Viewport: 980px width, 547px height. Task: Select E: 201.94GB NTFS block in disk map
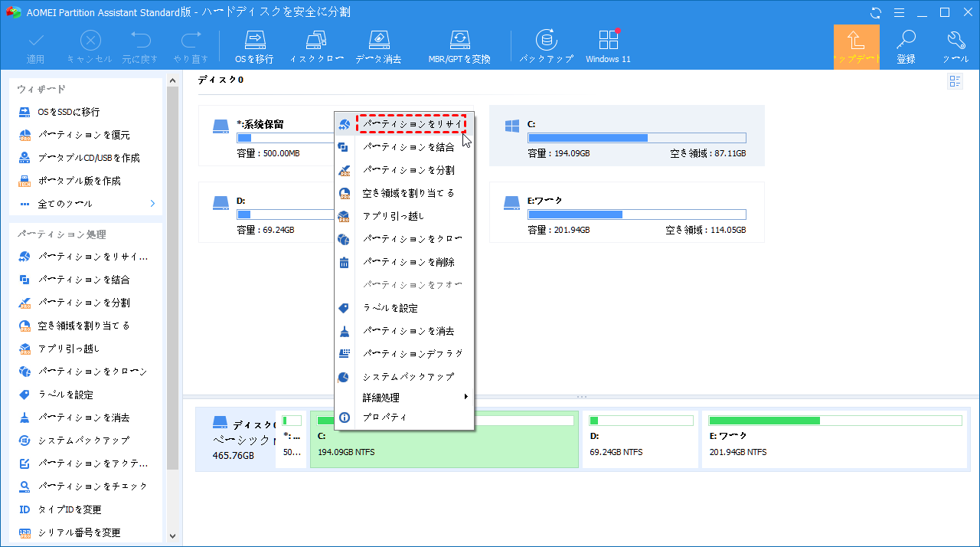[835, 438]
